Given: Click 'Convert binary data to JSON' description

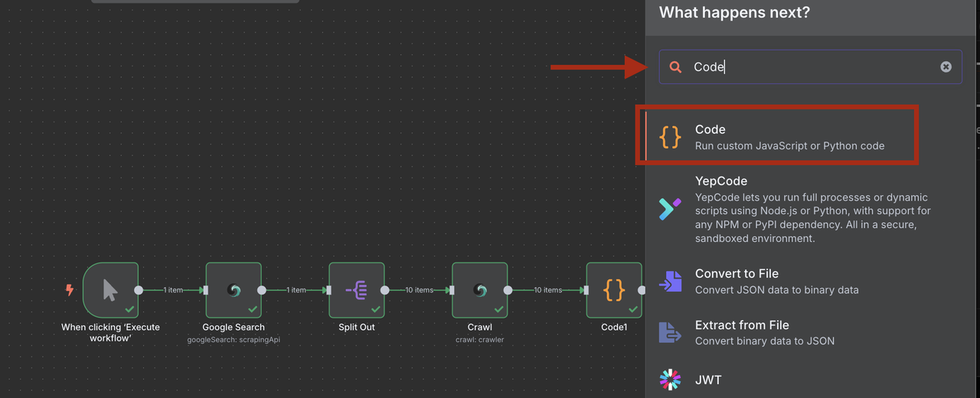Looking at the screenshot, I should click(765, 341).
